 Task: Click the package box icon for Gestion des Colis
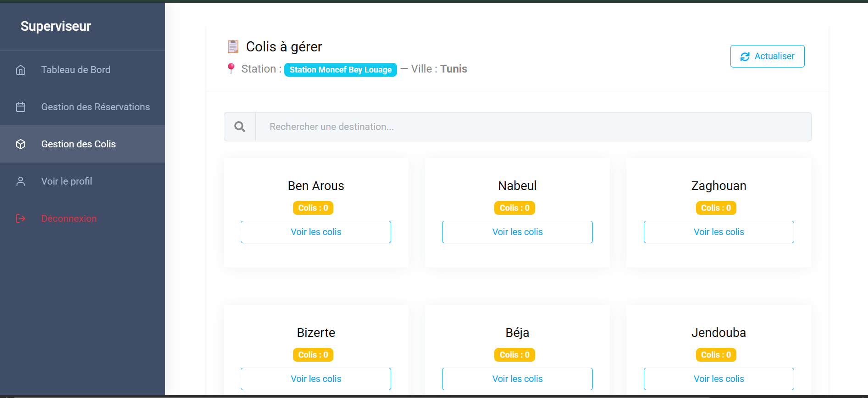point(21,144)
